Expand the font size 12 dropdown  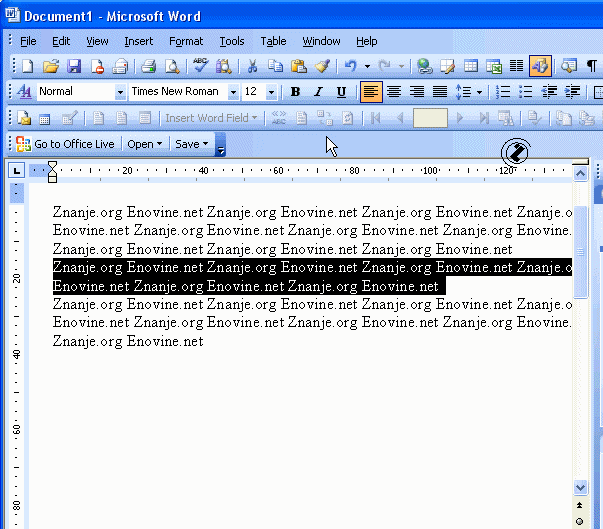(272, 92)
